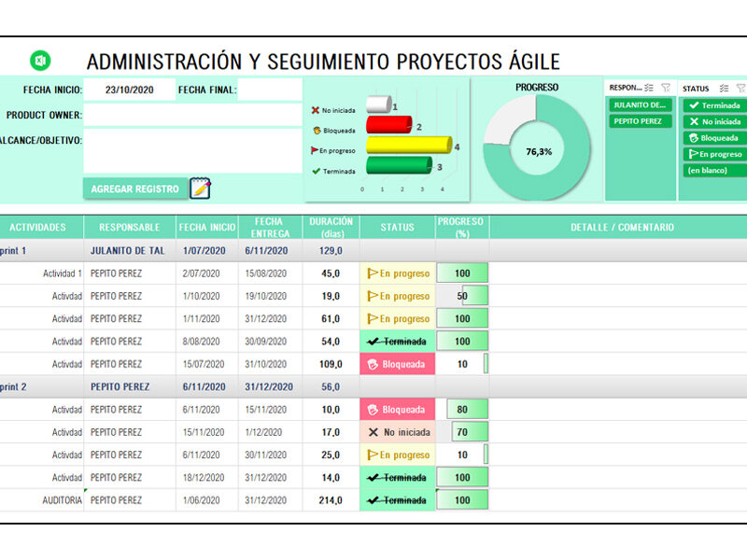747x560 pixels.
Task: Click the No iniciada status cell in table
Action: 398,432
